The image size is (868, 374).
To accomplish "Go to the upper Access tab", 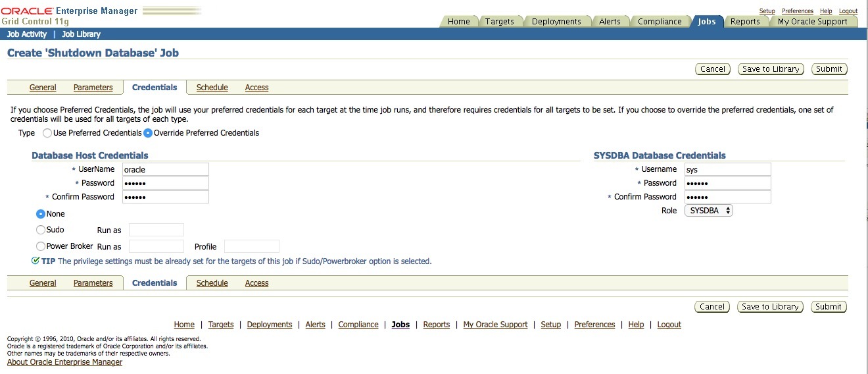I will coord(257,88).
